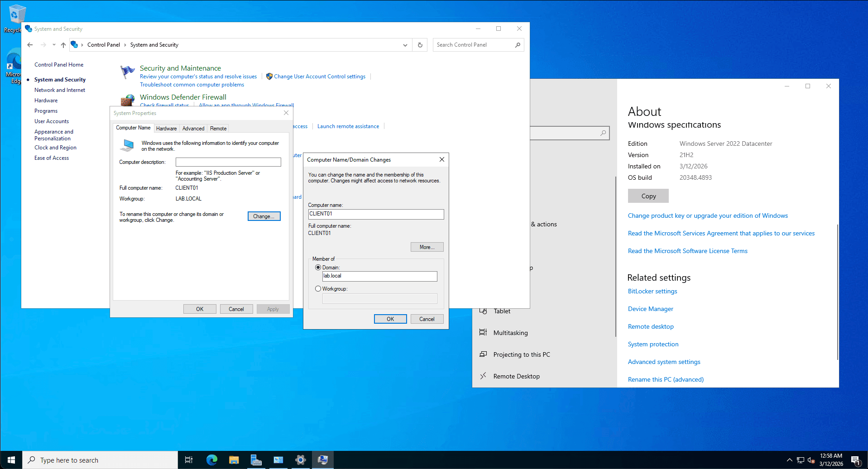Open Microsoft Edge from the taskbar
Viewport: 868px width, 469px height.
click(211, 460)
